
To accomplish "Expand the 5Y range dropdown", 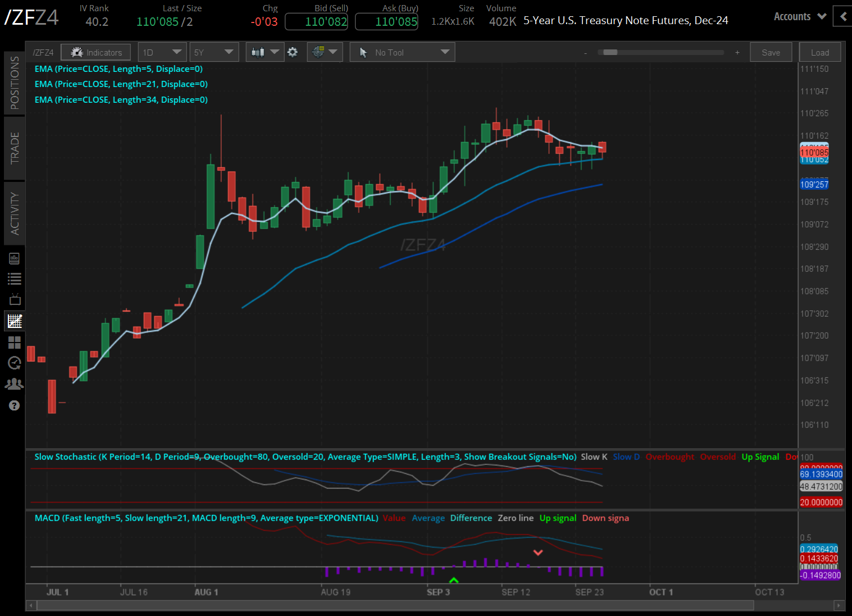I will pyautogui.click(x=214, y=52).
